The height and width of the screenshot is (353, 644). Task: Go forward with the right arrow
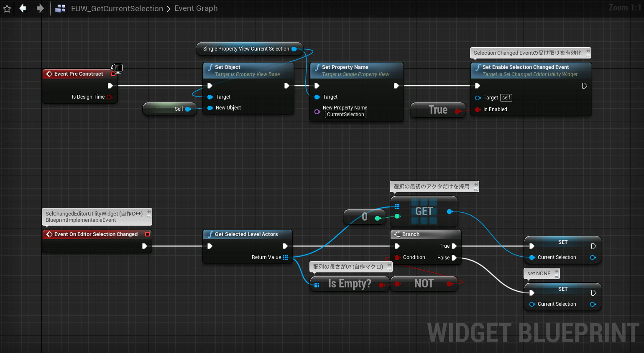[40, 8]
